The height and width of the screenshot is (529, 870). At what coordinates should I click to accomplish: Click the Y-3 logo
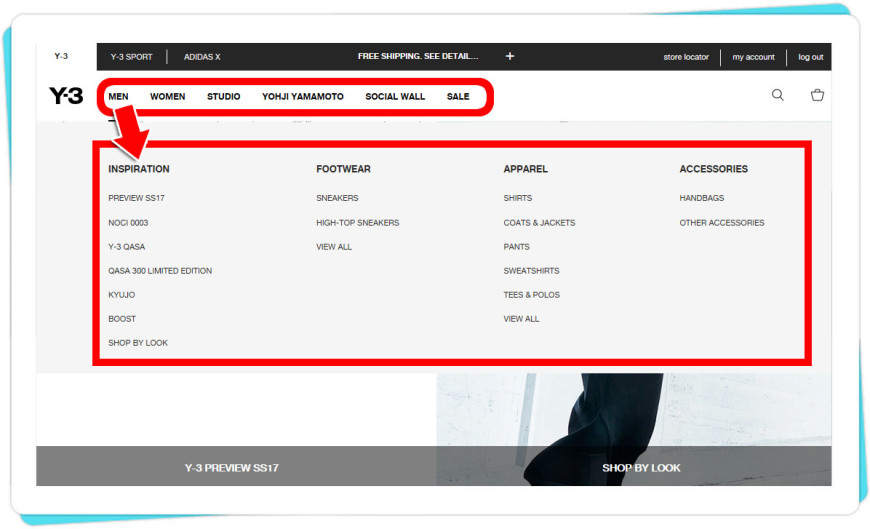[66, 96]
